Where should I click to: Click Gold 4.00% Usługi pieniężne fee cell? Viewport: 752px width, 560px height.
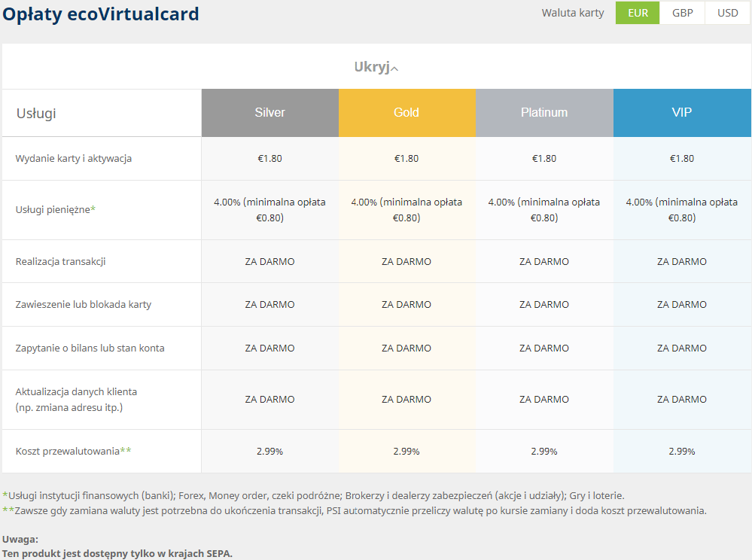[406, 210]
